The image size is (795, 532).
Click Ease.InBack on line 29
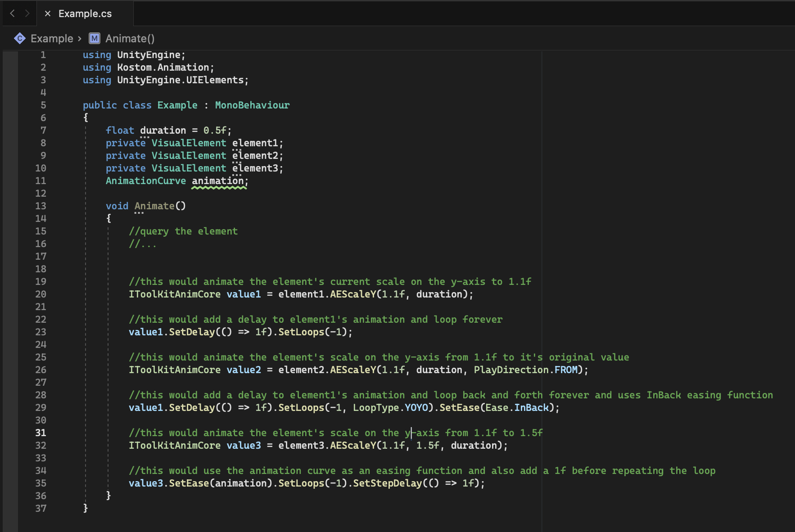click(x=517, y=408)
